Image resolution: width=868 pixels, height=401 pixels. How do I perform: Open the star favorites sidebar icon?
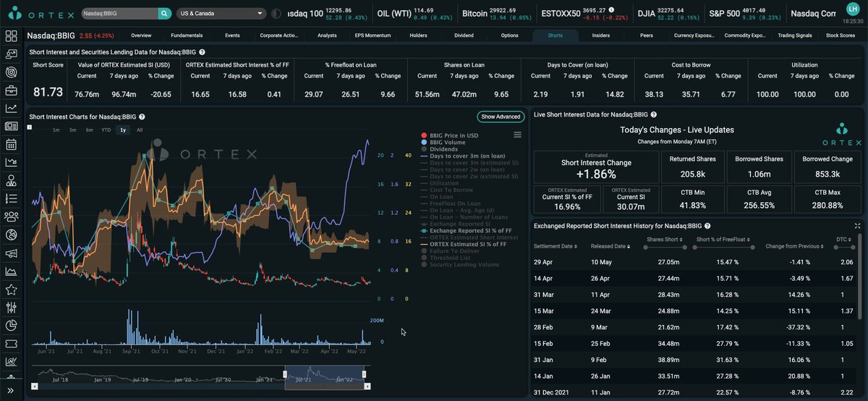tap(11, 290)
